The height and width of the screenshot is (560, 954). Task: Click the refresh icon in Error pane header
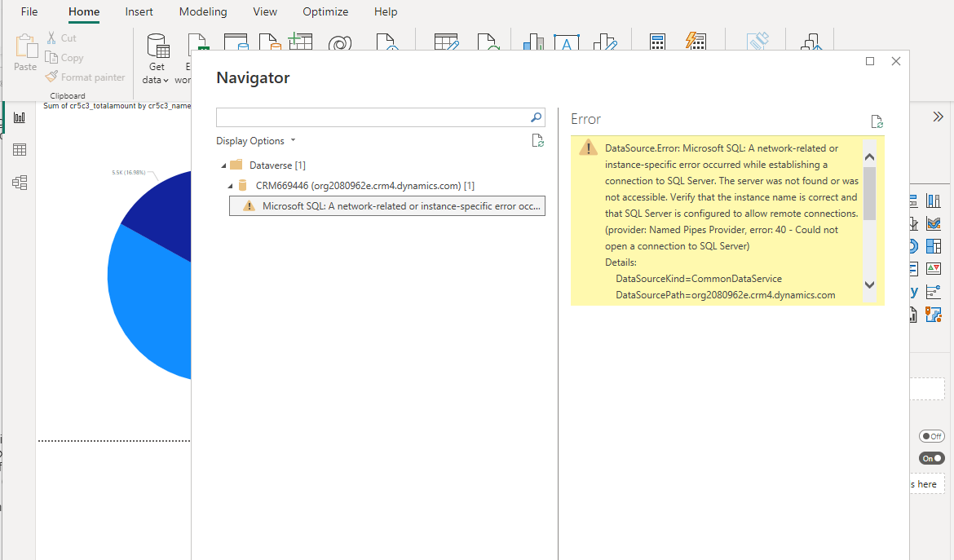coord(877,122)
